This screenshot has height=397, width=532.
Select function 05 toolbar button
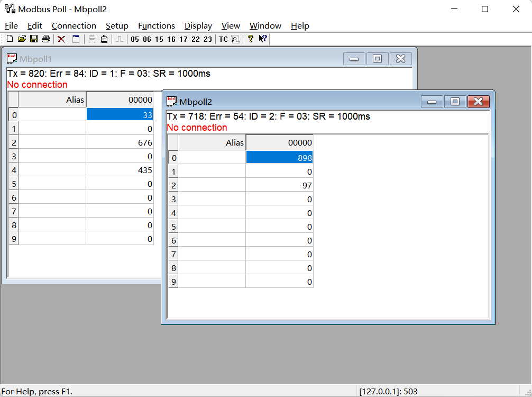(x=135, y=39)
